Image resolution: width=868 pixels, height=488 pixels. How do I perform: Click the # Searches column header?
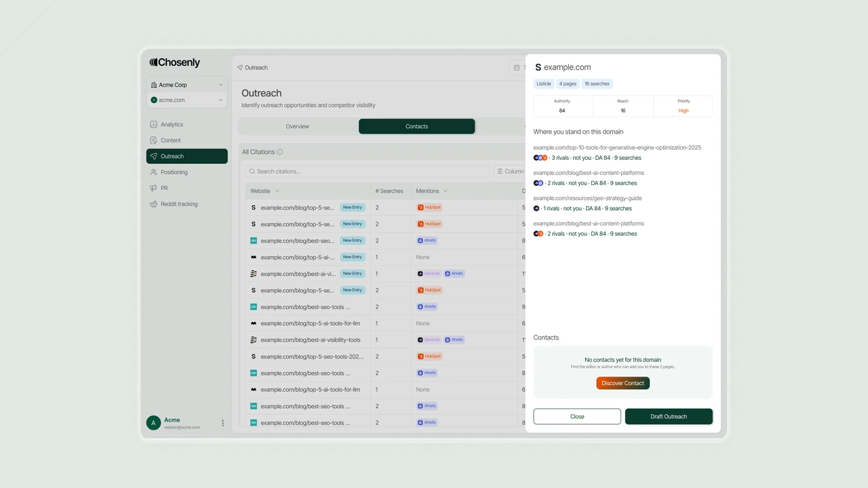(x=389, y=191)
